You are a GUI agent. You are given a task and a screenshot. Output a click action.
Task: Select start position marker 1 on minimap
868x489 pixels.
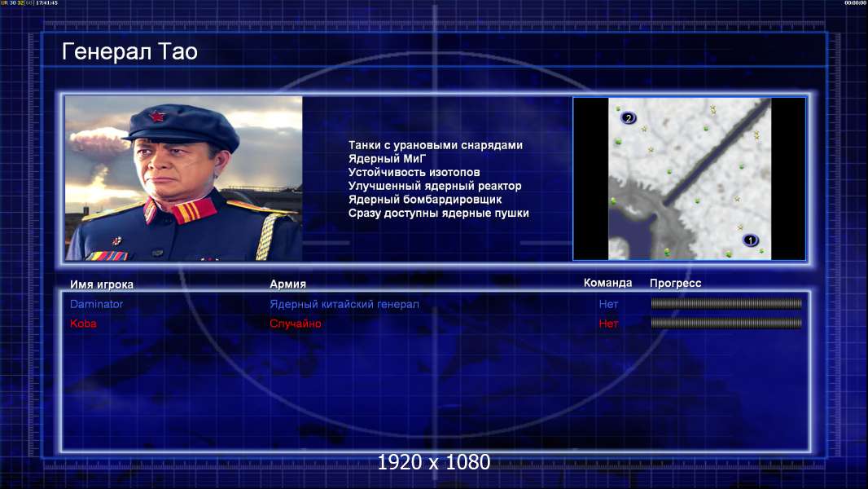750,240
